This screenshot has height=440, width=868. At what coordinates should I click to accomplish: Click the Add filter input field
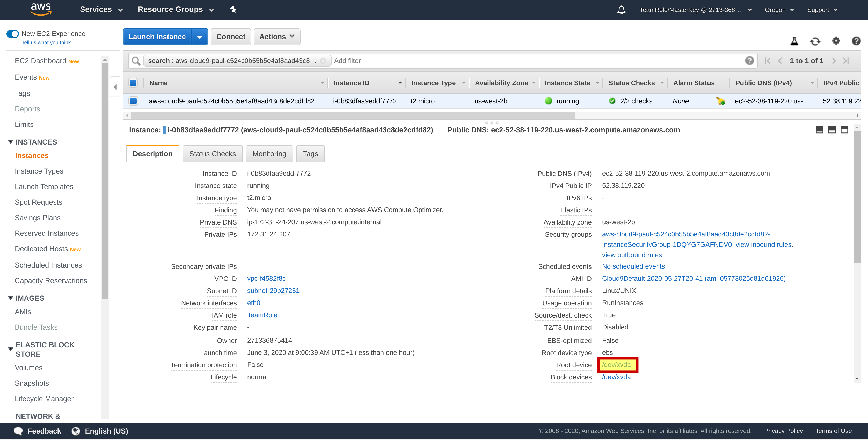pos(536,61)
